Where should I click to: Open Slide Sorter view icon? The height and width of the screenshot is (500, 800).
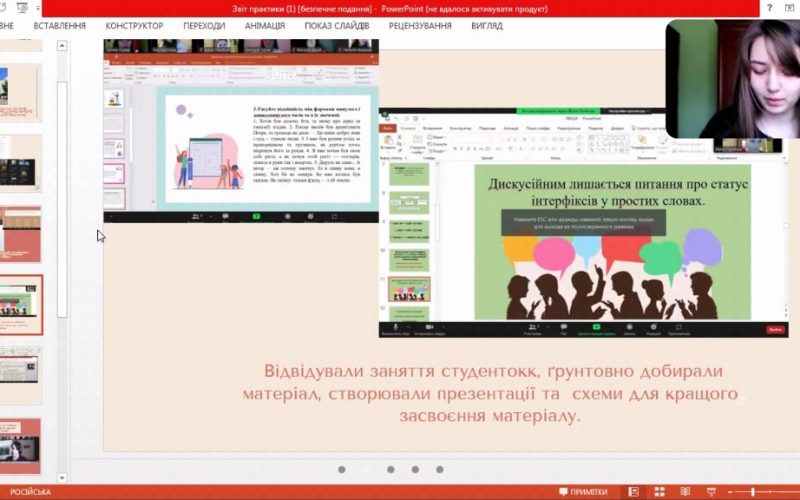click(x=660, y=492)
